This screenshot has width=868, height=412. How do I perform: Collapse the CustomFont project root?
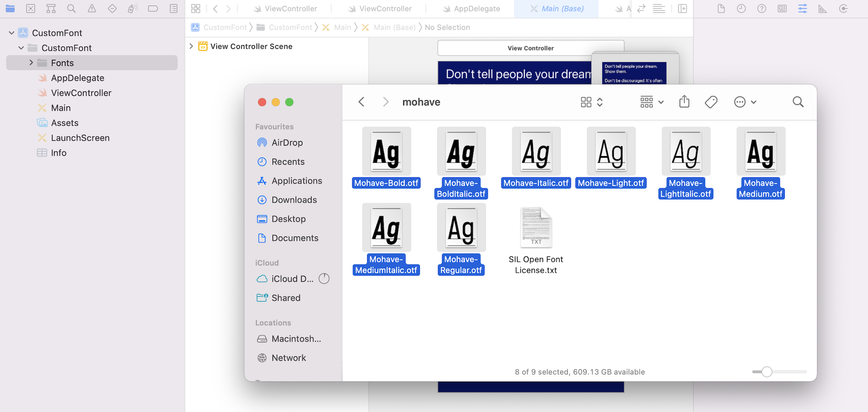(x=12, y=33)
